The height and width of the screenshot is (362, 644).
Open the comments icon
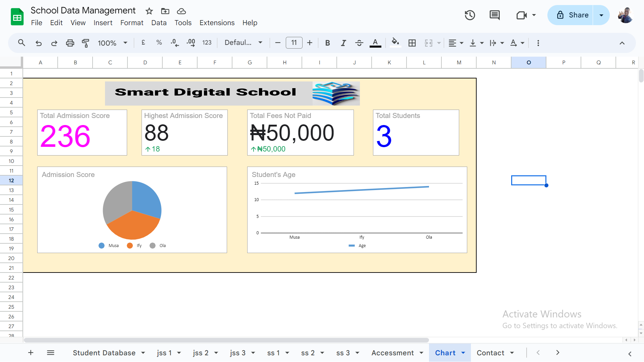coord(494,15)
